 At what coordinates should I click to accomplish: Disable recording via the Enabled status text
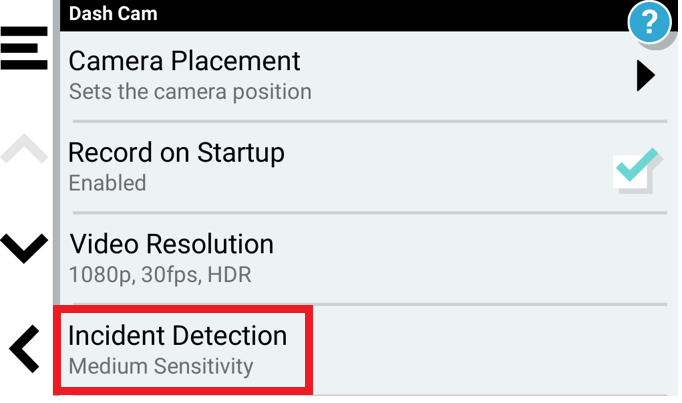pyautogui.click(x=107, y=183)
